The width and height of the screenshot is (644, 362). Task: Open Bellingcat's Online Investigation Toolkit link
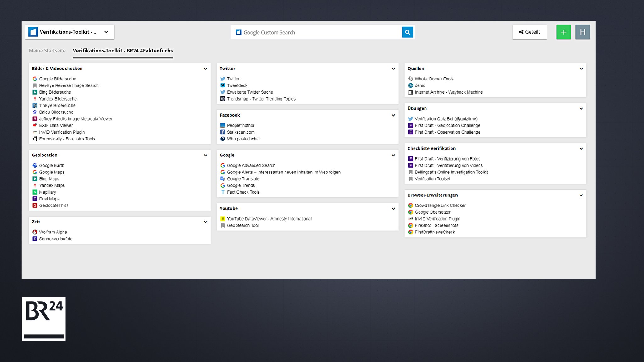(451, 172)
